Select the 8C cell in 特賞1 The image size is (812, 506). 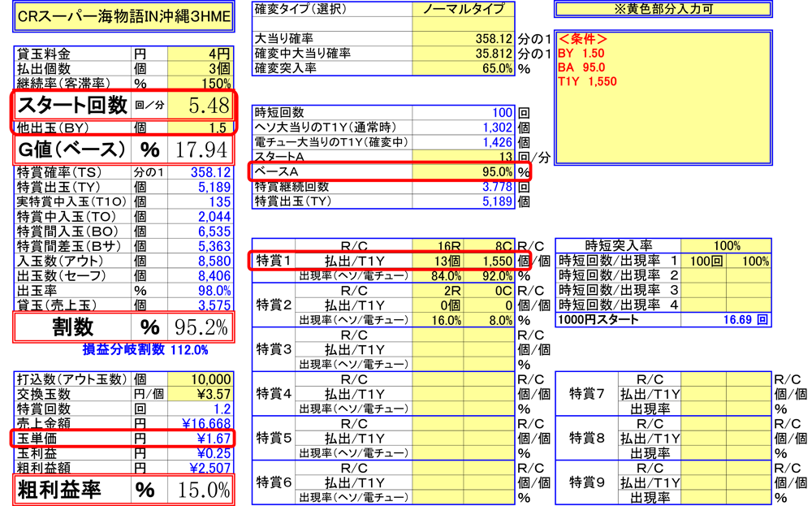pyautogui.click(x=489, y=247)
